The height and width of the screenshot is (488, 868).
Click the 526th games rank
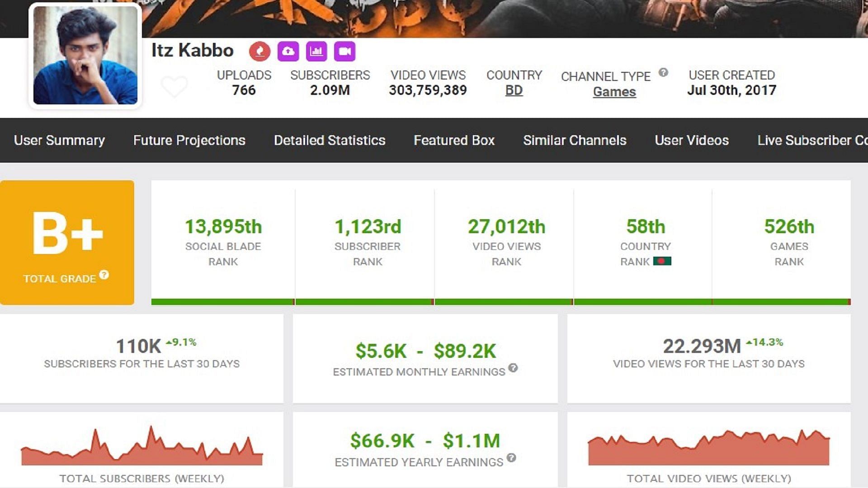789,226
